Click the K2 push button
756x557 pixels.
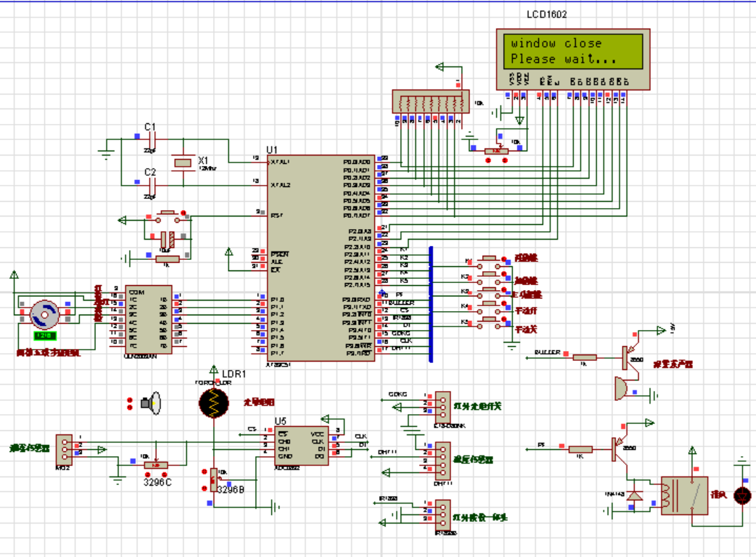(x=489, y=278)
